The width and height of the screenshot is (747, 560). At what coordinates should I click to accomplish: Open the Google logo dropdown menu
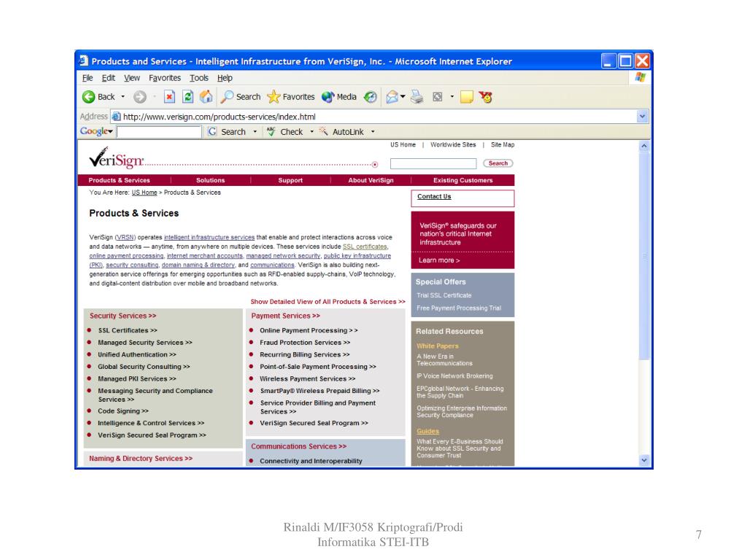pos(96,131)
